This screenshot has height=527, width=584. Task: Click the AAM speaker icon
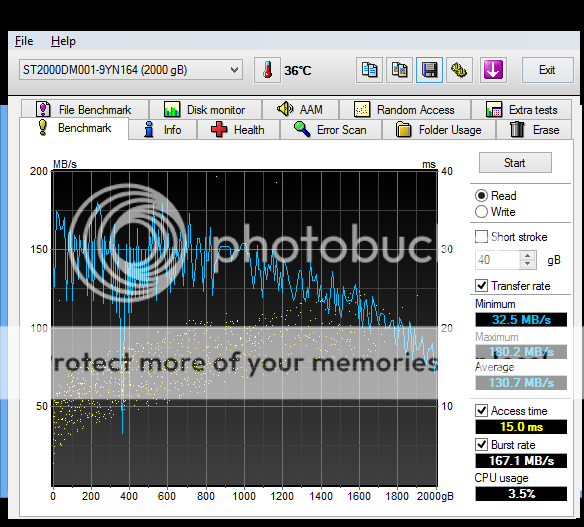(x=285, y=109)
